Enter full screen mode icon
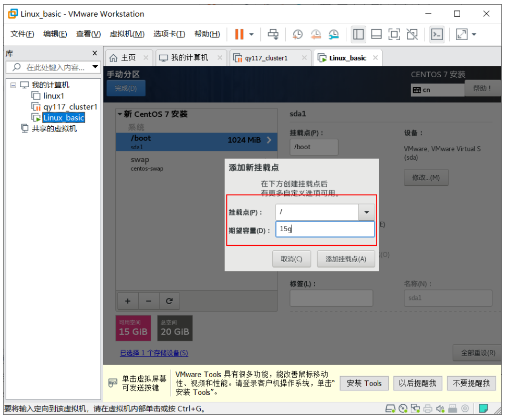506x420 pixels. pyautogui.click(x=394, y=34)
